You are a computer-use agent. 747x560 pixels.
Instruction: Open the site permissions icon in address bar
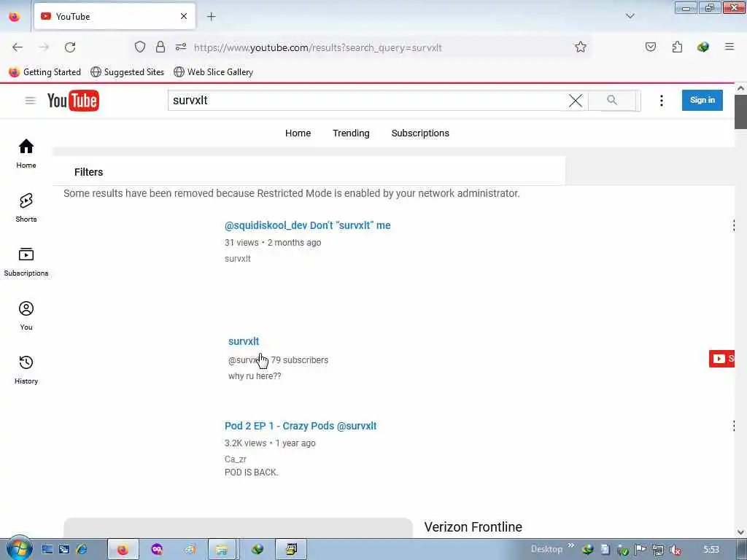(181, 47)
